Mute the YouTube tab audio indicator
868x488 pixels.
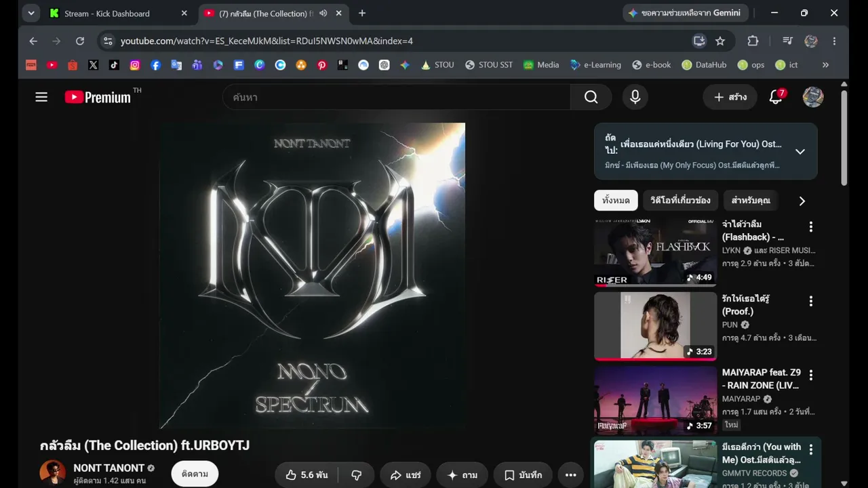[x=323, y=13]
